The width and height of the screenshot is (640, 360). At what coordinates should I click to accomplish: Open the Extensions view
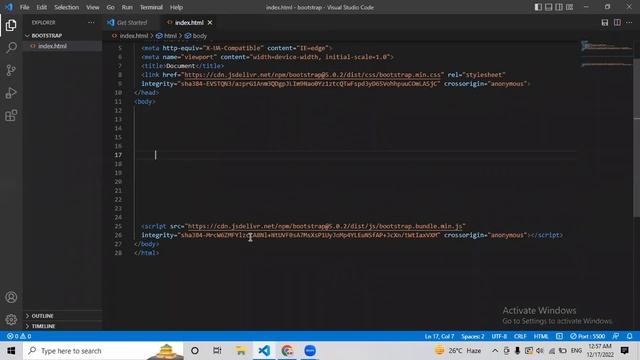(x=11, y=116)
